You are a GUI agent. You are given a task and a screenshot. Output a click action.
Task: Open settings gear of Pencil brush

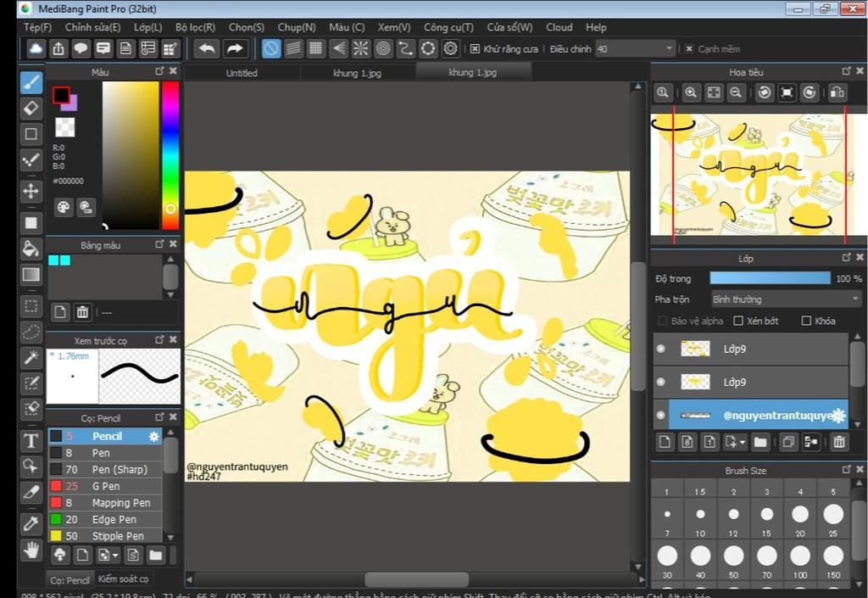pos(154,436)
